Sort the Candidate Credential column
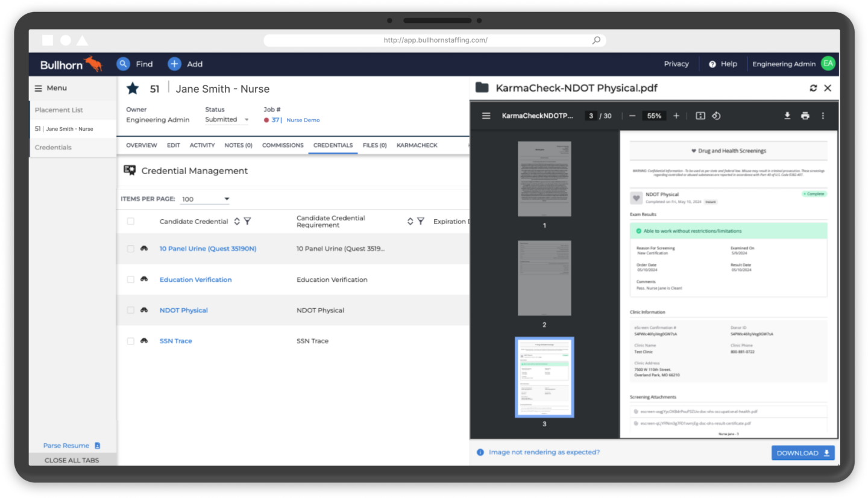 (237, 221)
